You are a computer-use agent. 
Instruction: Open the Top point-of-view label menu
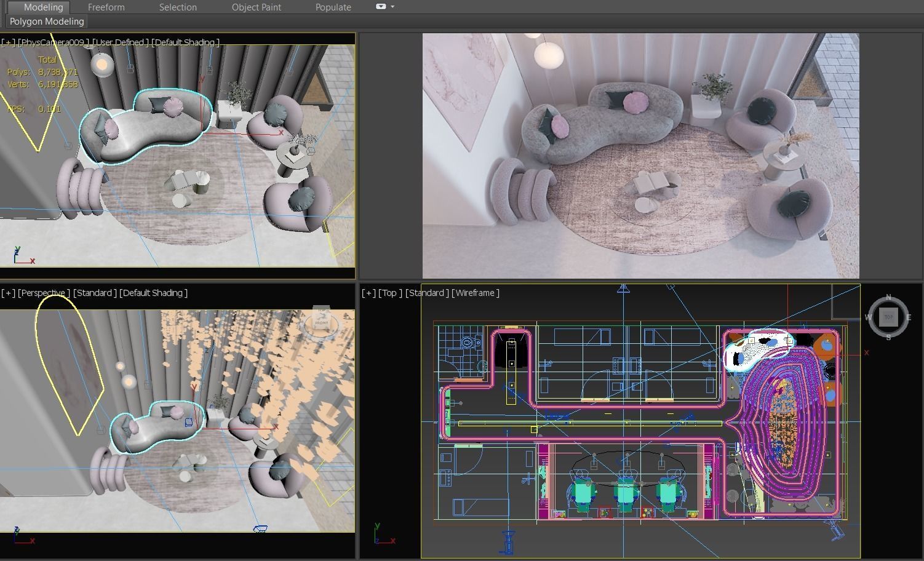[x=389, y=293]
